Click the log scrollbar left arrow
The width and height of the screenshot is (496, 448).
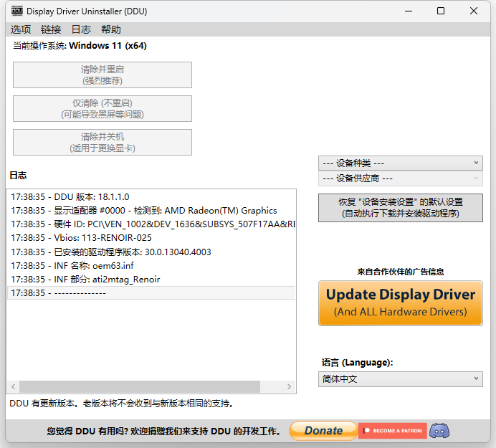[14, 386]
